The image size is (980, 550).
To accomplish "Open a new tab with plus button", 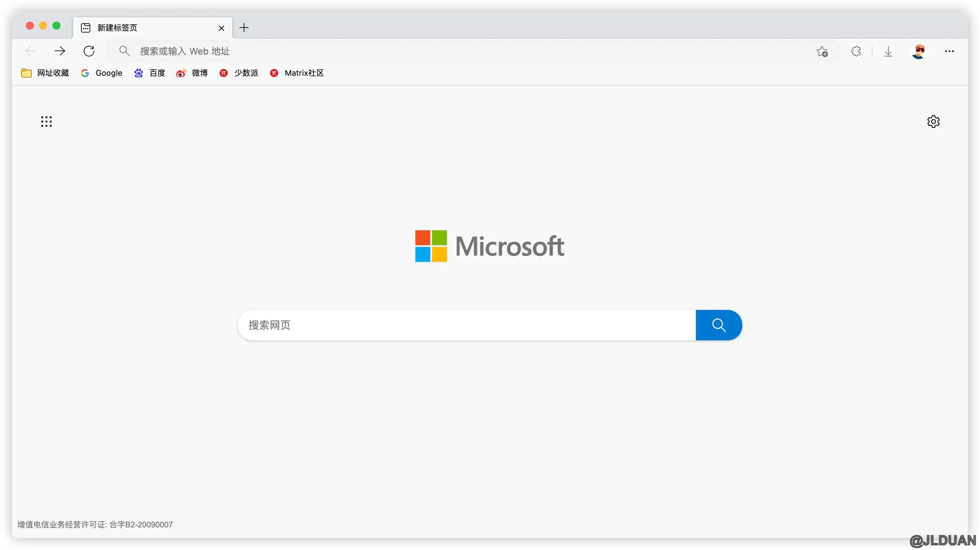I will coord(244,28).
